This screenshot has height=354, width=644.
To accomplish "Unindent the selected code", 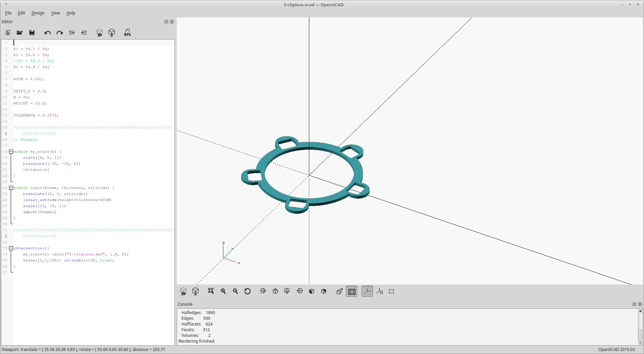I will [x=72, y=33].
